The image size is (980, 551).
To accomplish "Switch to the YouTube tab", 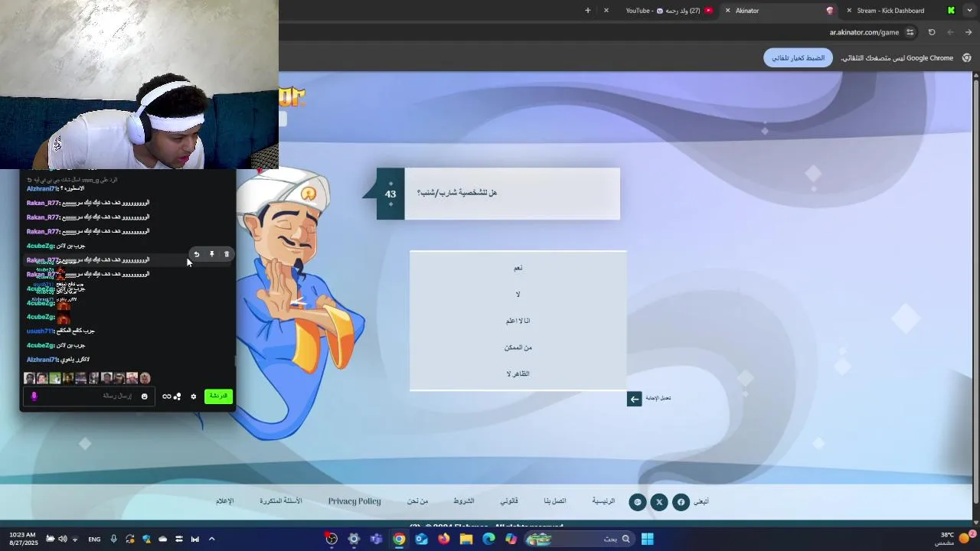I will (x=662, y=11).
